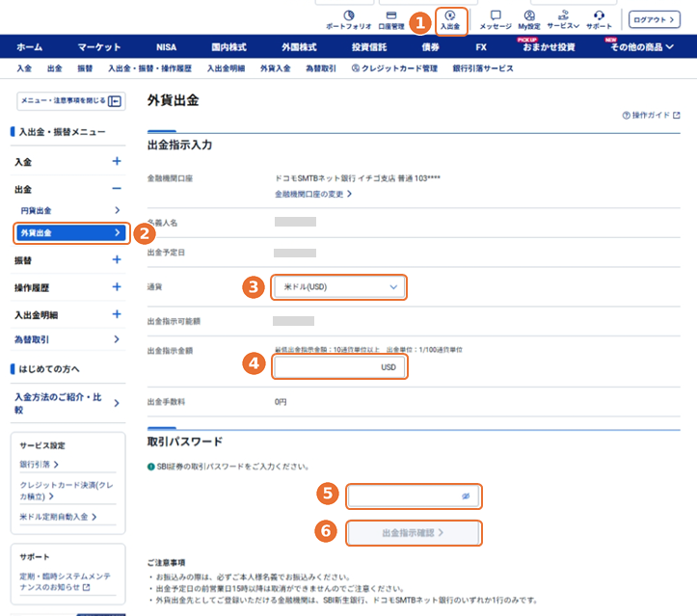Open the サービス dropdown icon

click(563, 20)
